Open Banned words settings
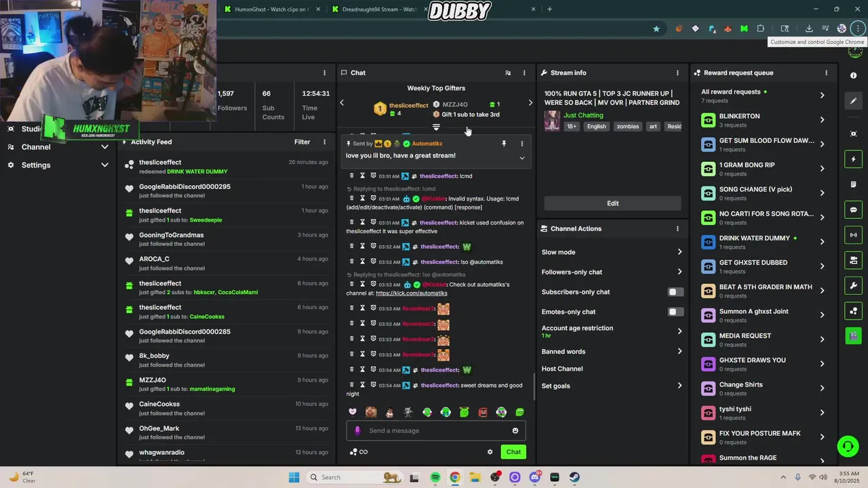The width and height of the screenshot is (868, 488). [612, 351]
